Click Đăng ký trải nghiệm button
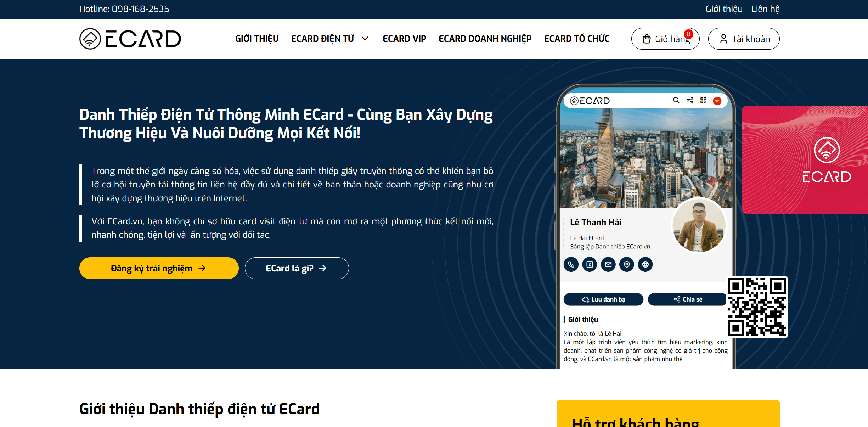The width and height of the screenshot is (868, 427). click(x=159, y=268)
